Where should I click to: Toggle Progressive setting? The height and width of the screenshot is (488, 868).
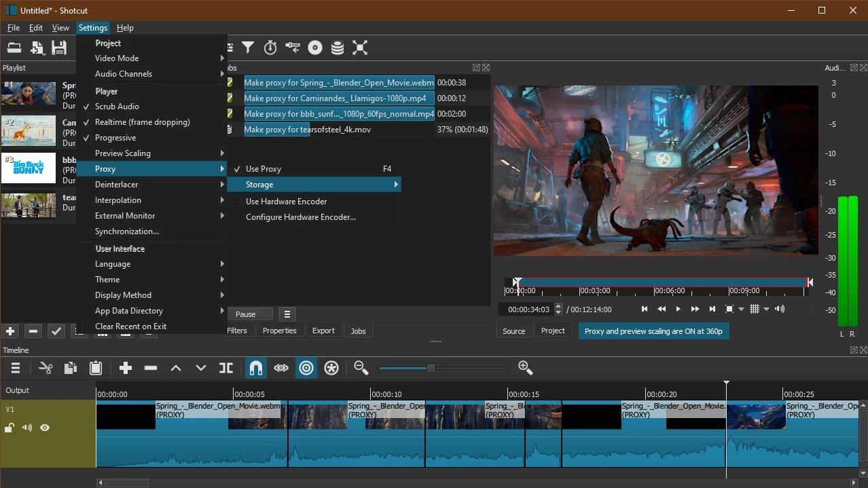(151, 138)
